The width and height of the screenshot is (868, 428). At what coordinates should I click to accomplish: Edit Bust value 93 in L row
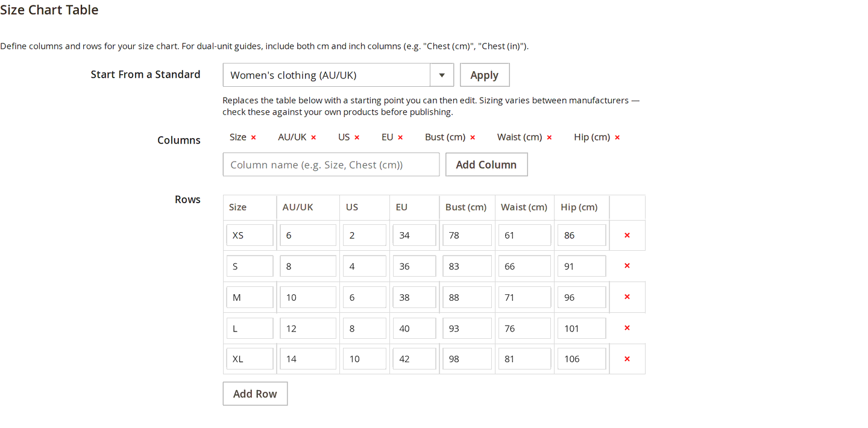[x=467, y=328]
